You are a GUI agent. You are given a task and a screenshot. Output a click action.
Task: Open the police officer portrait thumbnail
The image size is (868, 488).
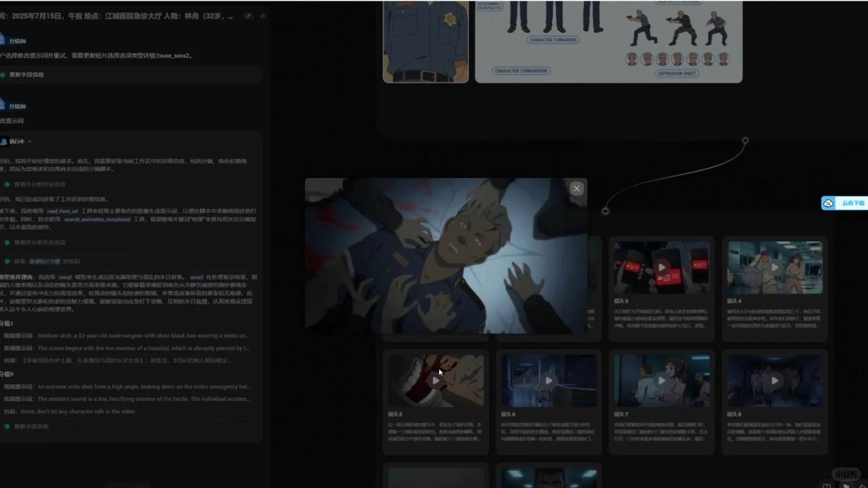(x=425, y=42)
